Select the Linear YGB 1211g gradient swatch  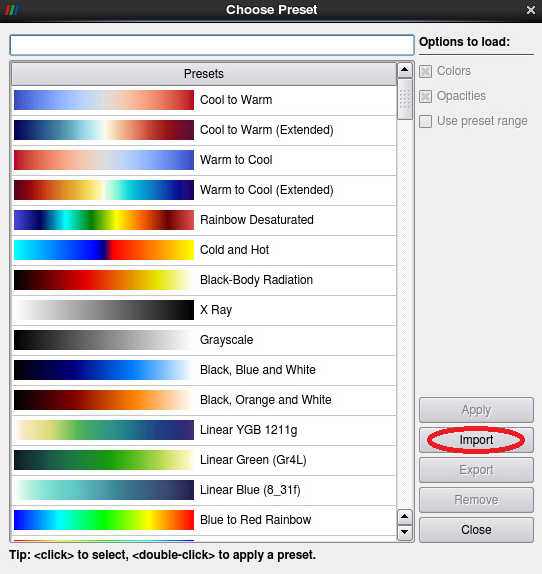coord(104,430)
